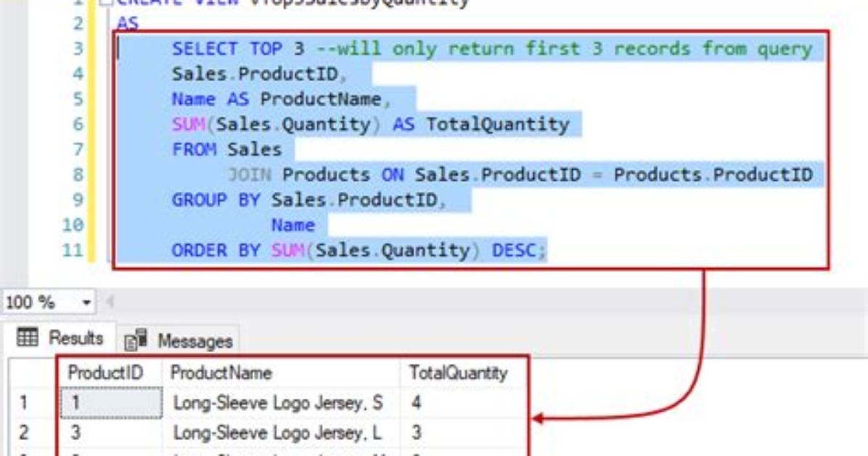The width and height of the screenshot is (868, 456).
Task: Collapse the CREATE VIEW code block
Action: tap(106, 1)
